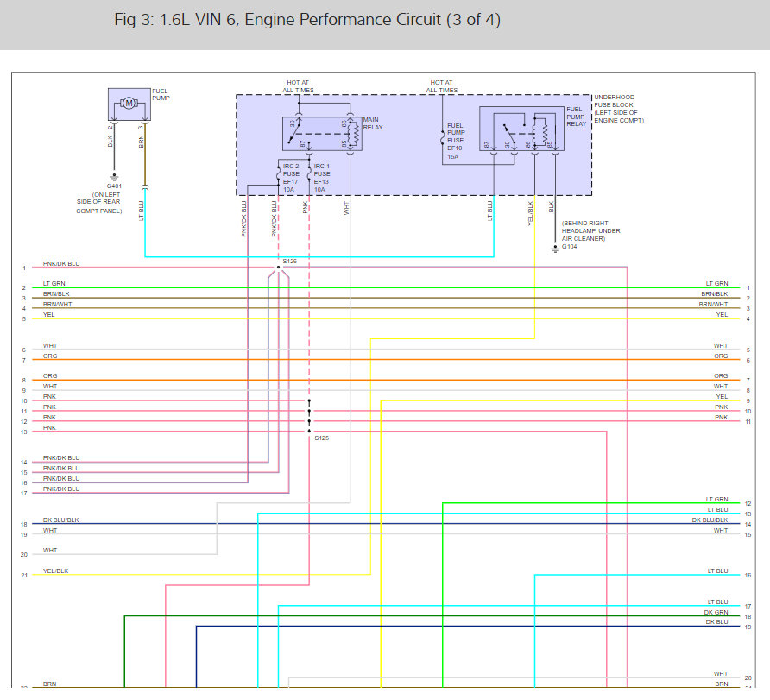
Task: Click the 'UNDERHOOD FUSE BLOCK' label
Action: pyautogui.click(x=614, y=101)
